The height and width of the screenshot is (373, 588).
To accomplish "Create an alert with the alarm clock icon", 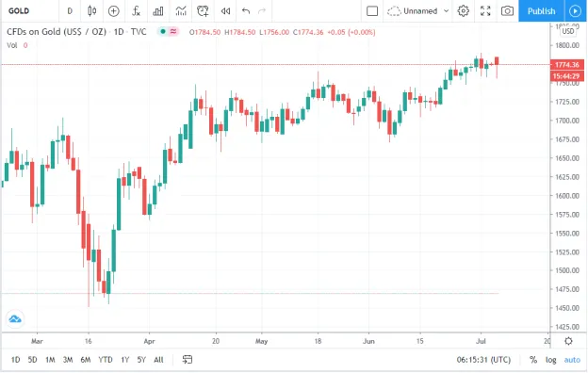I will pyautogui.click(x=203, y=11).
